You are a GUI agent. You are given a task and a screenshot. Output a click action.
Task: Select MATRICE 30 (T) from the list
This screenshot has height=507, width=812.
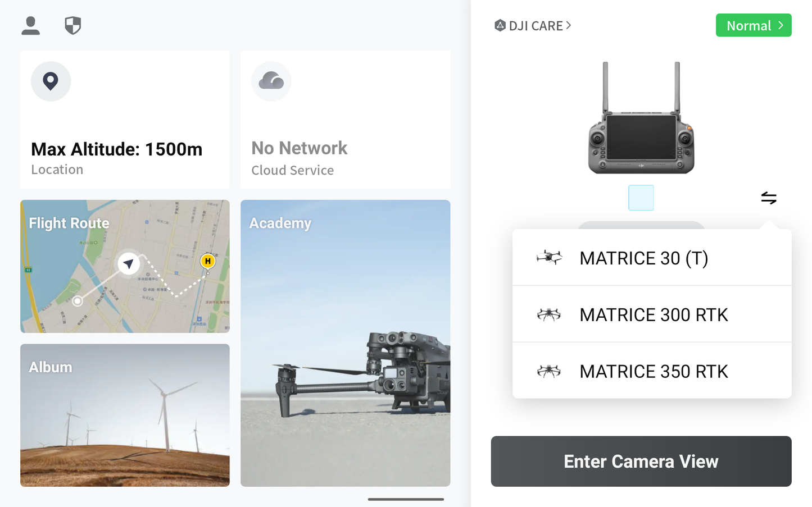pos(644,258)
